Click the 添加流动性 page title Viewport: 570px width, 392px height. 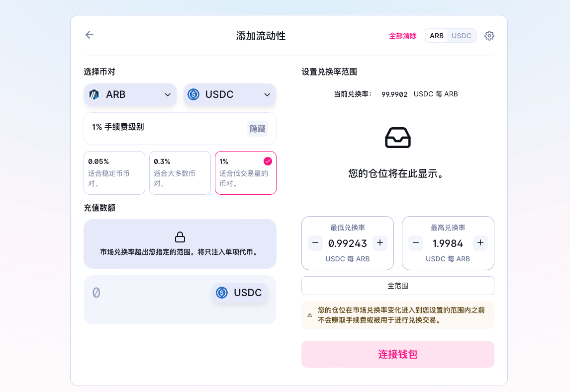coord(260,35)
